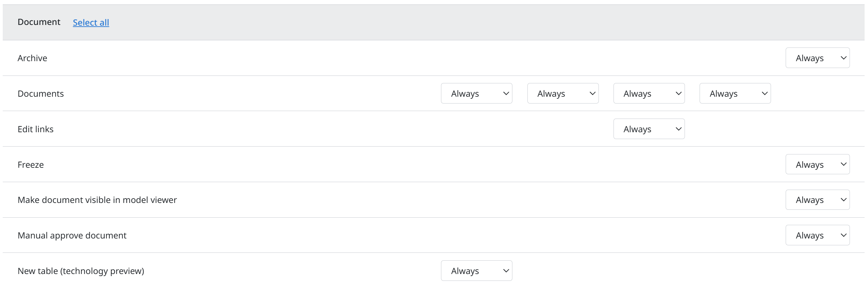Click the Documents row label
This screenshot has height=287, width=868.
coord(41,94)
